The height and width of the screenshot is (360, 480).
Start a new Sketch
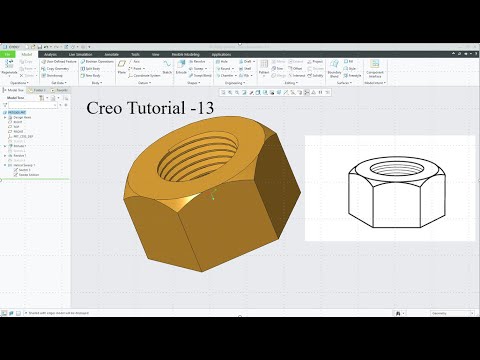click(167, 66)
